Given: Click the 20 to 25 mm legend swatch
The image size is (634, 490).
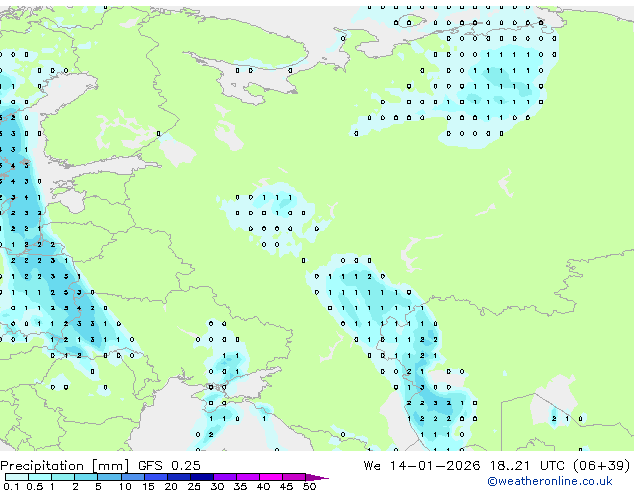Looking at the screenshot, I should tap(179, 477).
